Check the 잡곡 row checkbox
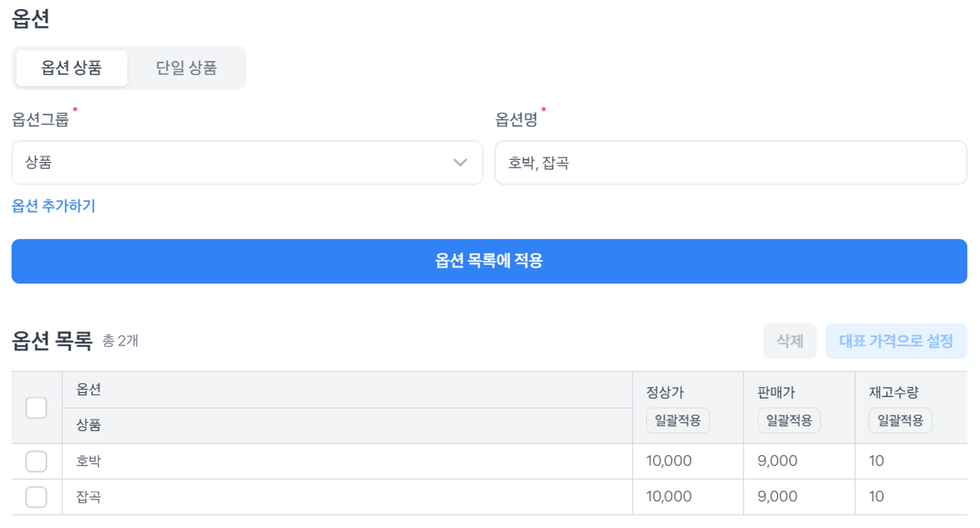 36,497
